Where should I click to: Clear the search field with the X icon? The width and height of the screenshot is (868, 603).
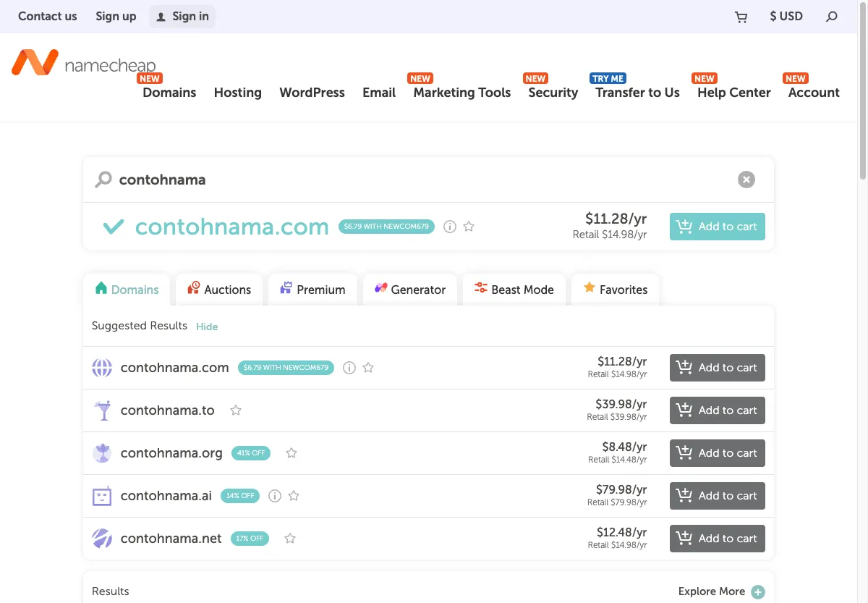pos(746,180)
